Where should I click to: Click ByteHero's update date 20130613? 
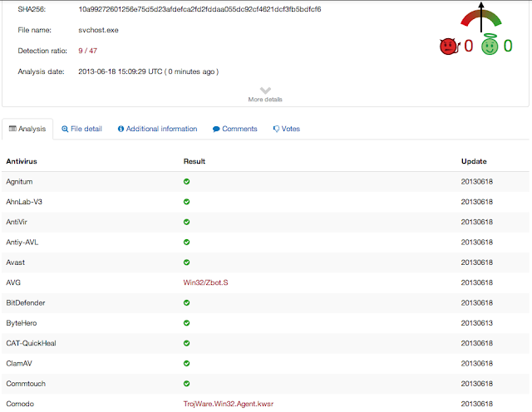point(476,323)
